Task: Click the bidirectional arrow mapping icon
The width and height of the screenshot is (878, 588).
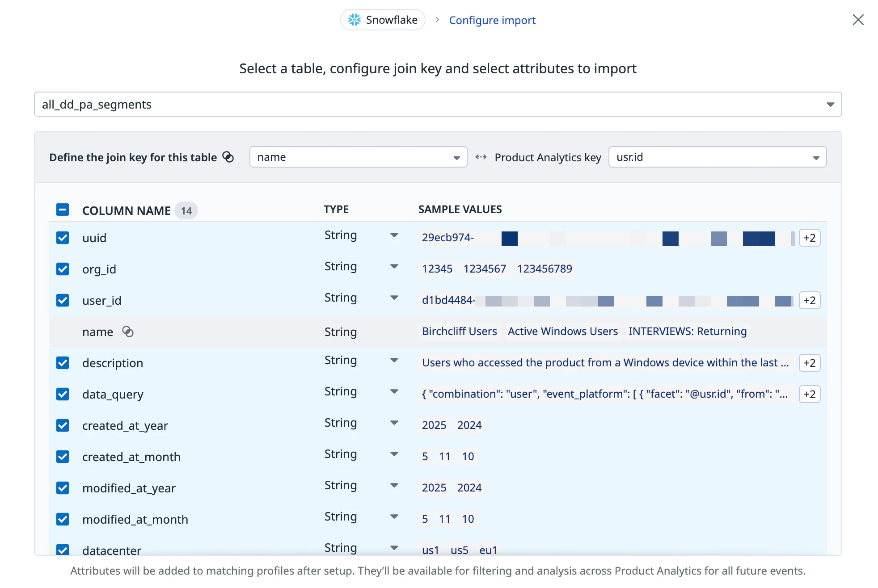Action: pos(481,157)
